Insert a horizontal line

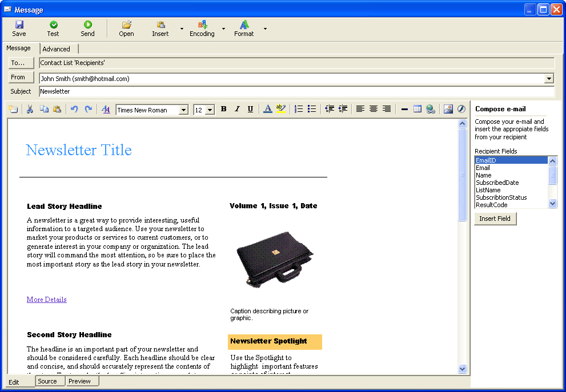(x=404, y=110)
